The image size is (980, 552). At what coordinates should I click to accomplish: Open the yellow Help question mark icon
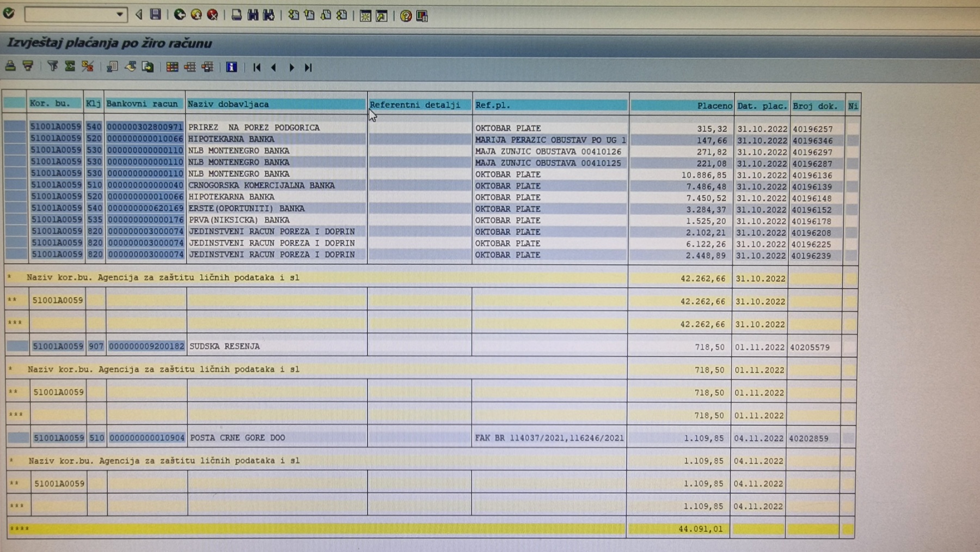[x=406, y=16]
